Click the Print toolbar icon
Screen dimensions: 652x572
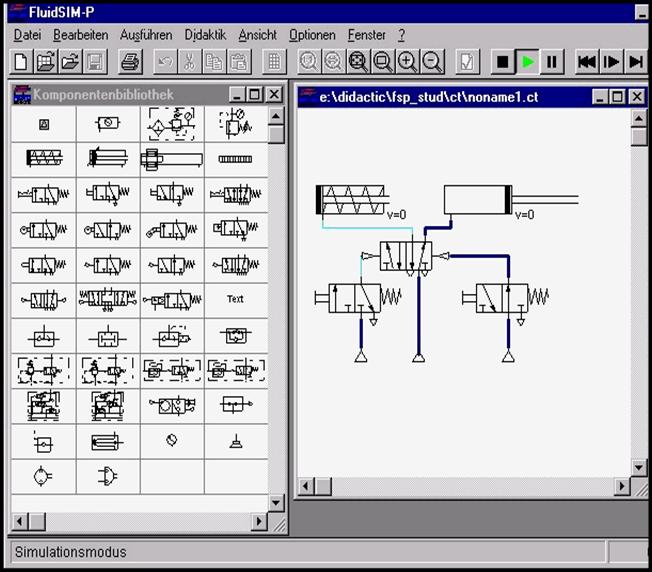pos(131,62)
